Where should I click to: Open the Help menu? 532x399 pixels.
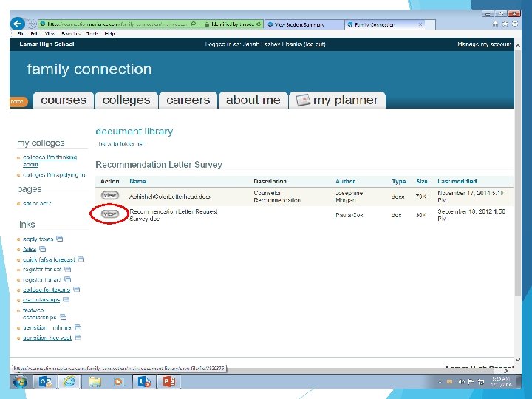point(109,33)
